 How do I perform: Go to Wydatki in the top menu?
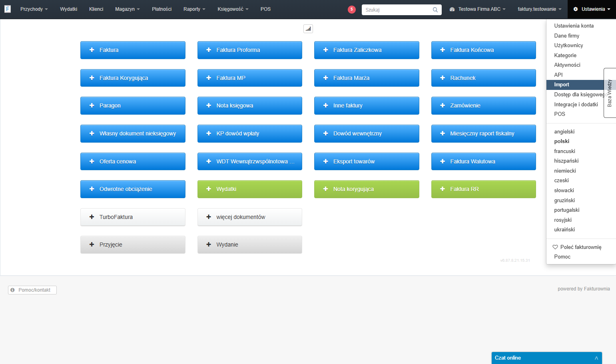coord(68,9)
